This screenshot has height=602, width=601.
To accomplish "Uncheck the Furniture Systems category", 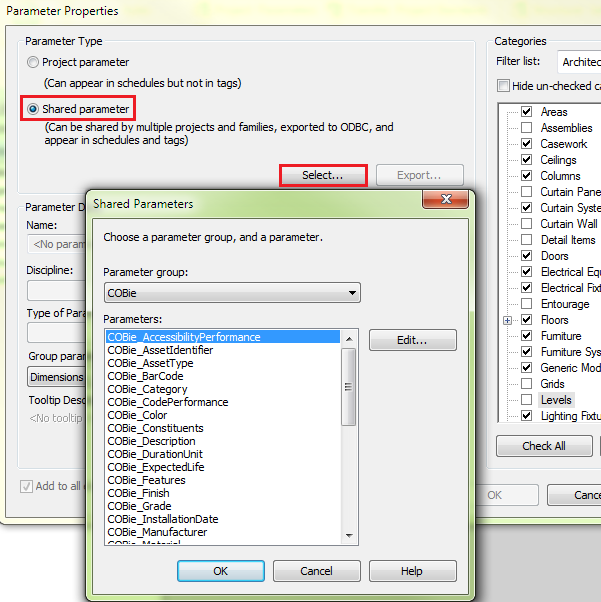I will click(x=526, y=352).
